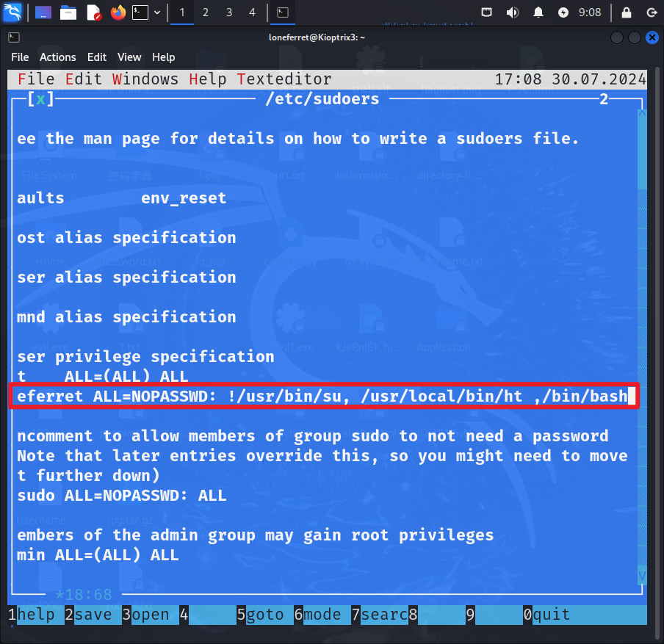This screenshot has height=644, width=664.
Task: Open the Actions menu in the terminal window
Action: 57,57
